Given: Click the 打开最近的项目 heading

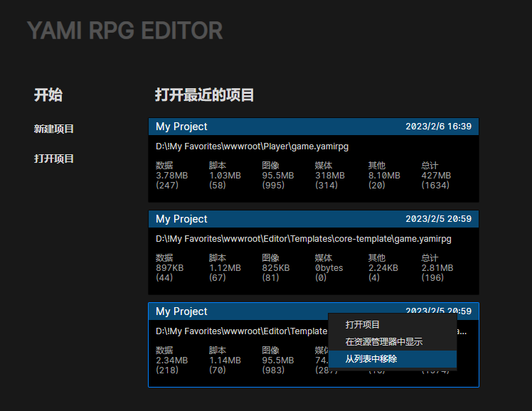Looking at the screenshot, I should click(204, 95).
